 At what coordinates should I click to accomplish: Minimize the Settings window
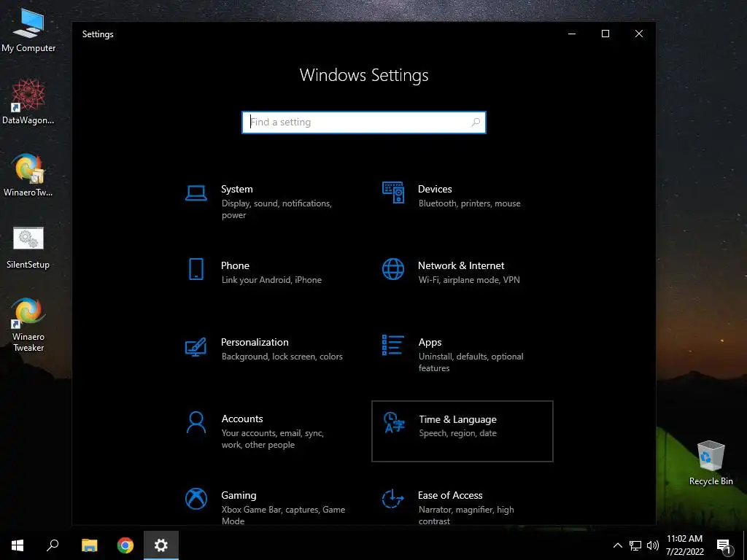(x=572, y=34)
